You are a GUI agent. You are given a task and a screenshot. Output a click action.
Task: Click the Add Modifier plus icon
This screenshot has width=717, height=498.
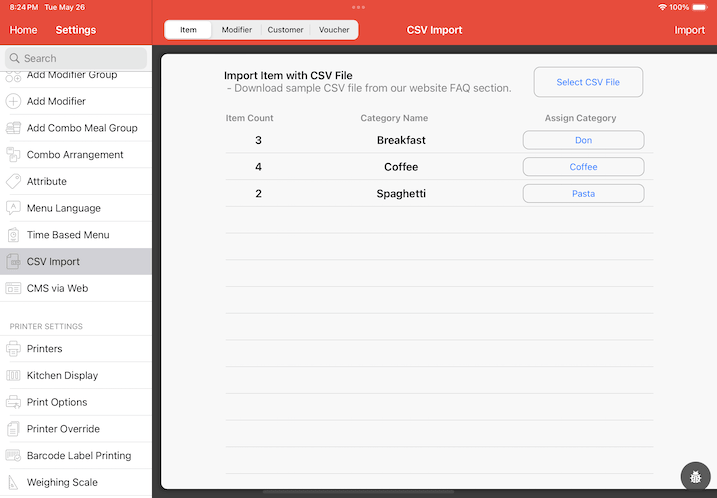13,101
